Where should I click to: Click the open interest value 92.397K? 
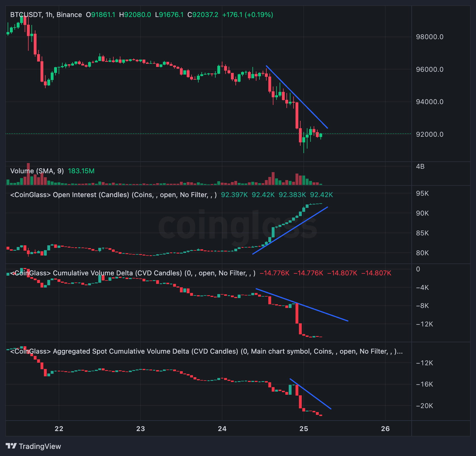tap(234, 195)
